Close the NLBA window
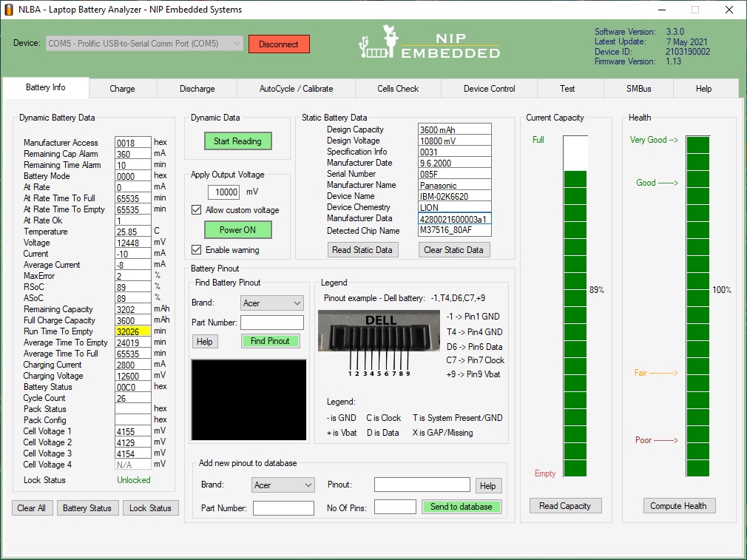The height and width of the screenshot is (560, 747). coord(729,10)
